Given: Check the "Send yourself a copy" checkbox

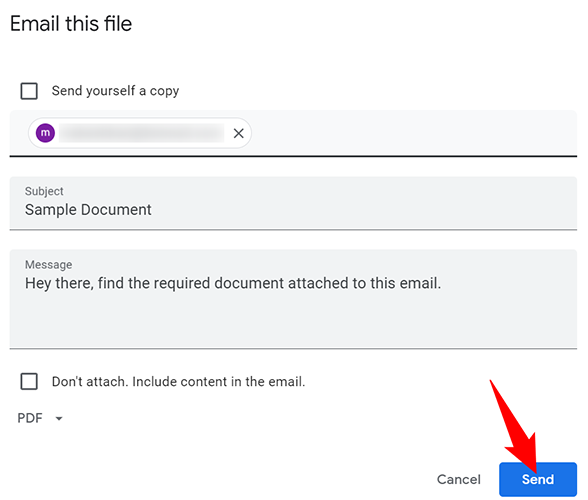Looking at the screenshot, I should pyautogui.click(x=29, y=91).
